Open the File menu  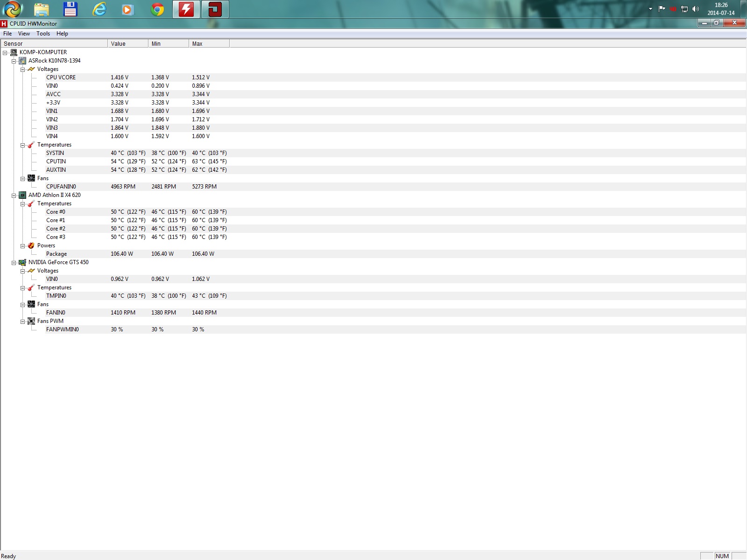pos(7,34)
